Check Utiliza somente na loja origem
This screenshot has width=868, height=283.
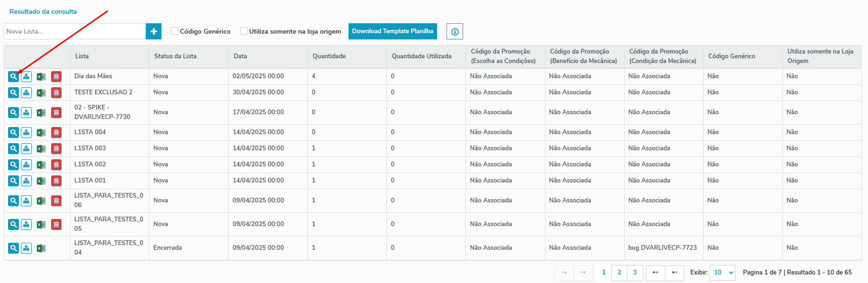click(x=244, y=31)
